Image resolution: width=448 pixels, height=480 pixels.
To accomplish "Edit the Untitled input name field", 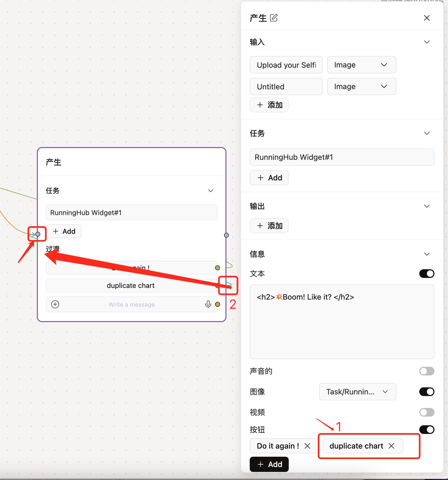I will point(286,86).
